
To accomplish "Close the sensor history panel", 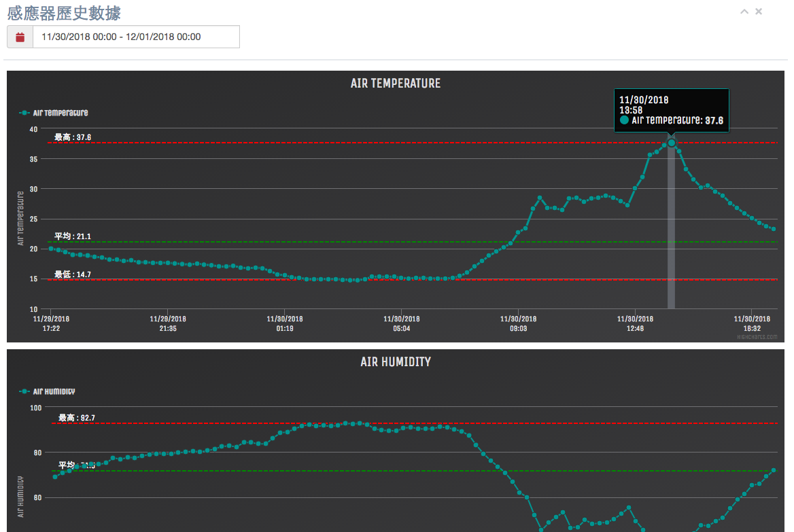I will pyautogui.click(x=759, y=12).
